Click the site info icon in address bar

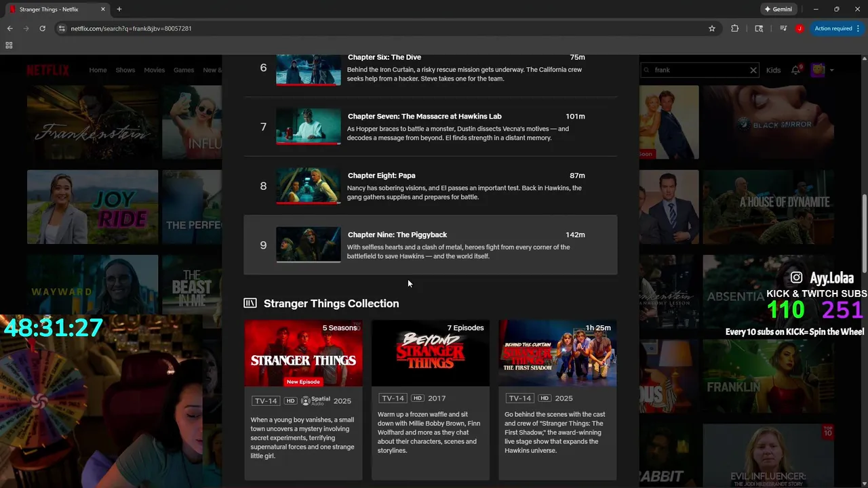tap(62, 28)
